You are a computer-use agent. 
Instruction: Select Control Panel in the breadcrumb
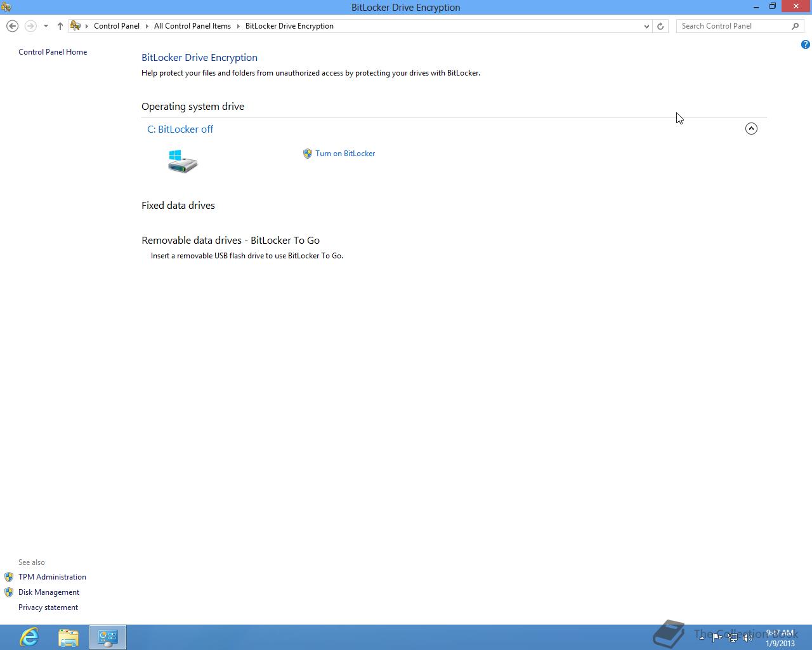[117, 26]
